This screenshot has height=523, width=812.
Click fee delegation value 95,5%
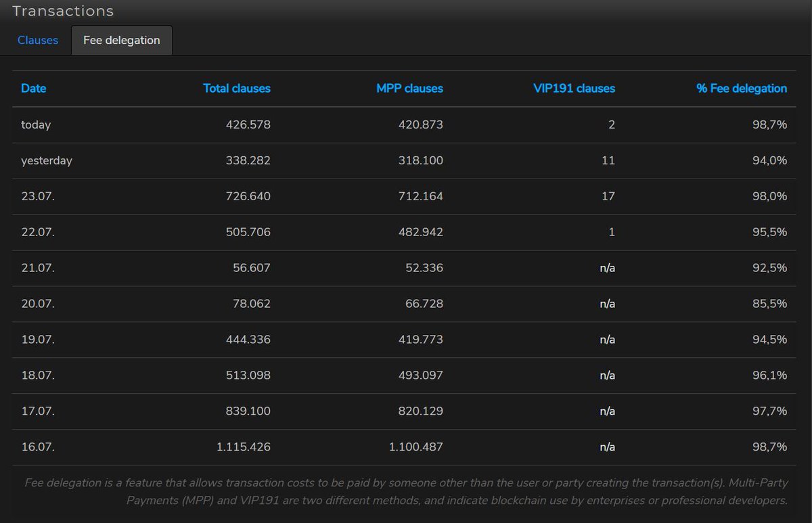(x=769, y=232)
